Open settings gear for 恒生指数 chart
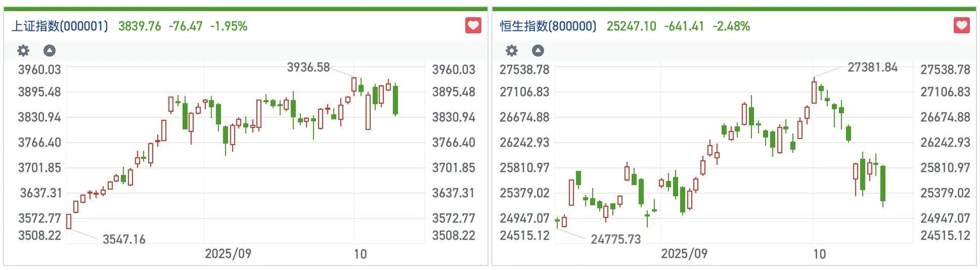Image resolution: width=980 pixels, height=270 pixels. tap(512, 51)
